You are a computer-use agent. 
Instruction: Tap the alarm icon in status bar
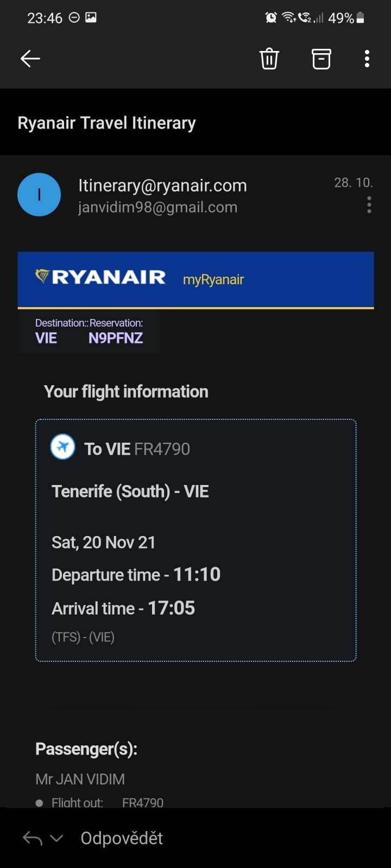(270, 18)
